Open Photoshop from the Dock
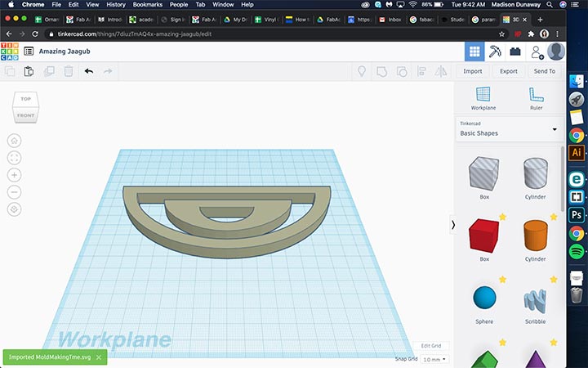The width and height of the screenshot is (588, 368). (x=577, y=215)
